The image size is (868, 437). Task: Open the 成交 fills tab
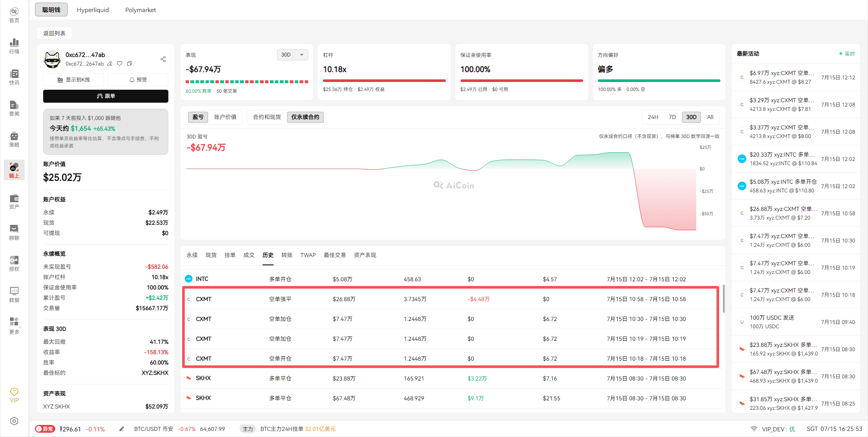click(x=249, y=255)
